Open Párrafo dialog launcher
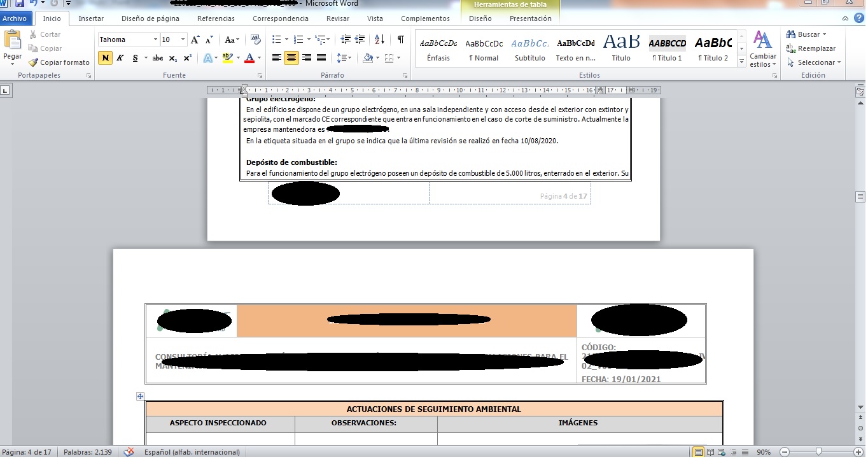This screenshot has height=461, width=868. [405, 76]
